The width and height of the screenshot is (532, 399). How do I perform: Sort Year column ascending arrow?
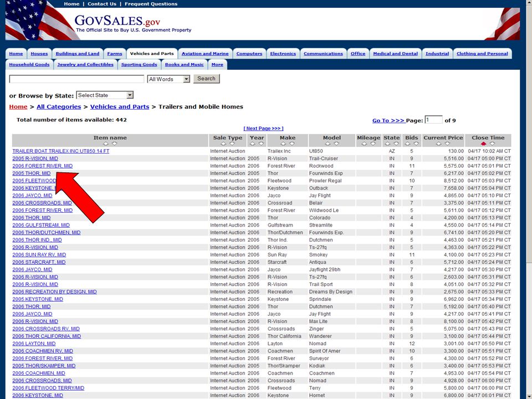pyautogui.click(x=253, y=144)
